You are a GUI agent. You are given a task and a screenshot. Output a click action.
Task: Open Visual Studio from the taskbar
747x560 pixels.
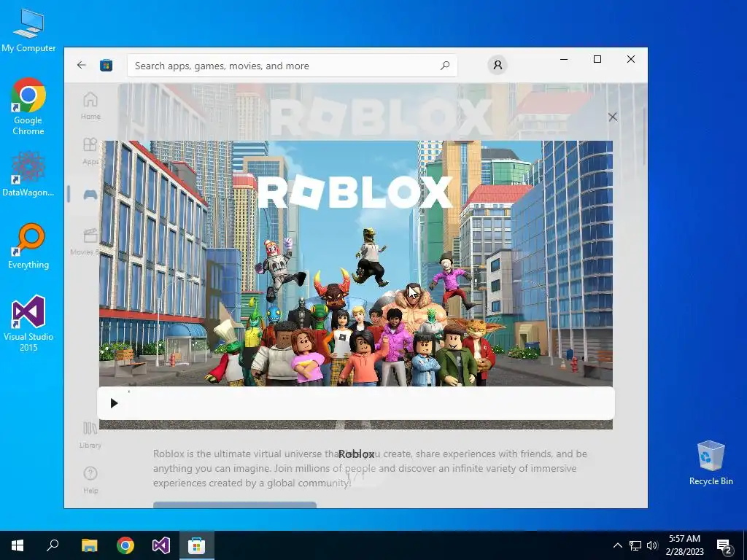[161, 545]
